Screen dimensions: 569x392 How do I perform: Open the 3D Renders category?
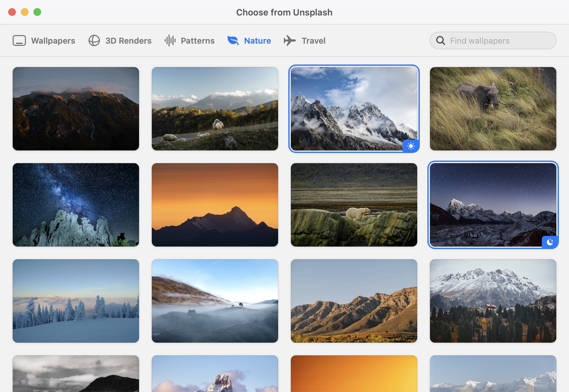[x=120, y=40]
